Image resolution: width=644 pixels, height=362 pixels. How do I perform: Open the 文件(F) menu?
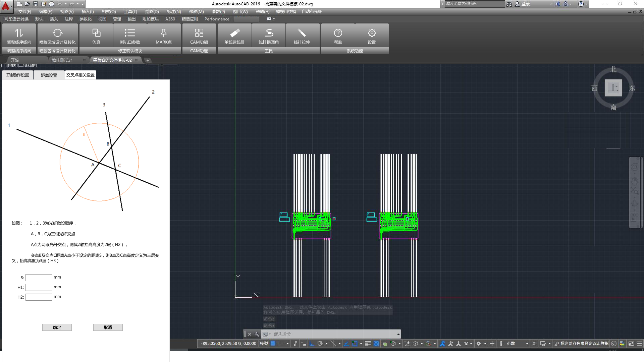(x=24, y=11)
